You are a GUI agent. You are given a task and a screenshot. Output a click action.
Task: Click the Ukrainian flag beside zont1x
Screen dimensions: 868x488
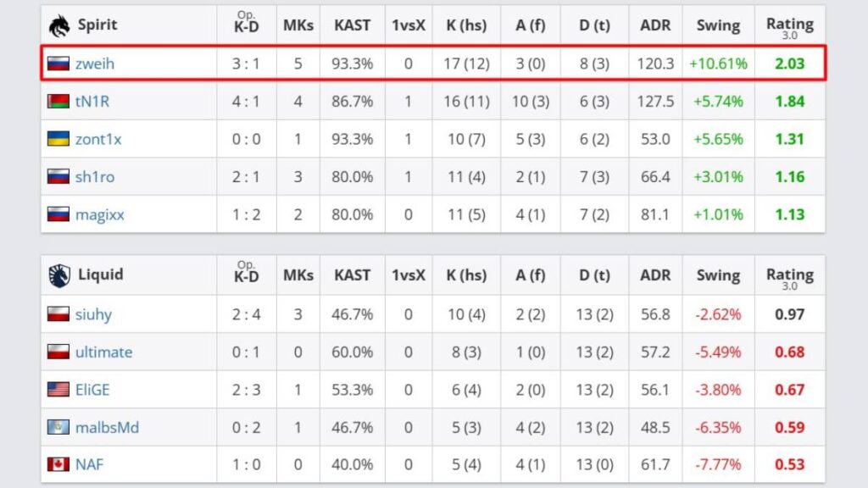[x=58, y=139]
